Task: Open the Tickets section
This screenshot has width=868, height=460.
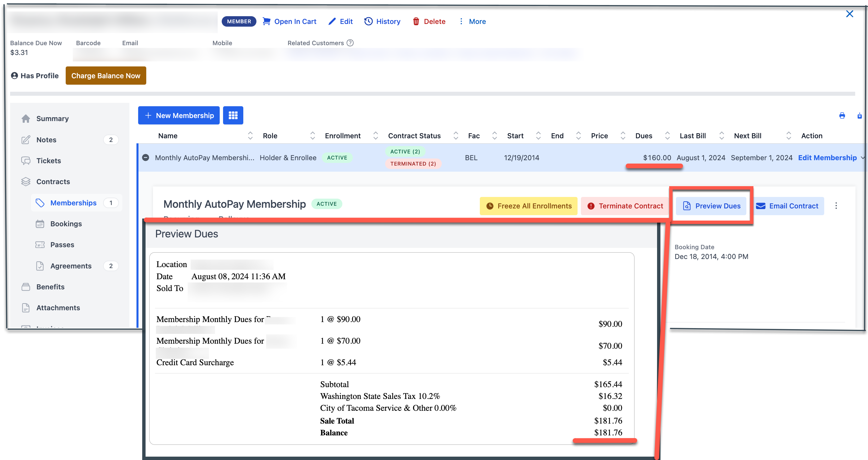Action: 49,161
